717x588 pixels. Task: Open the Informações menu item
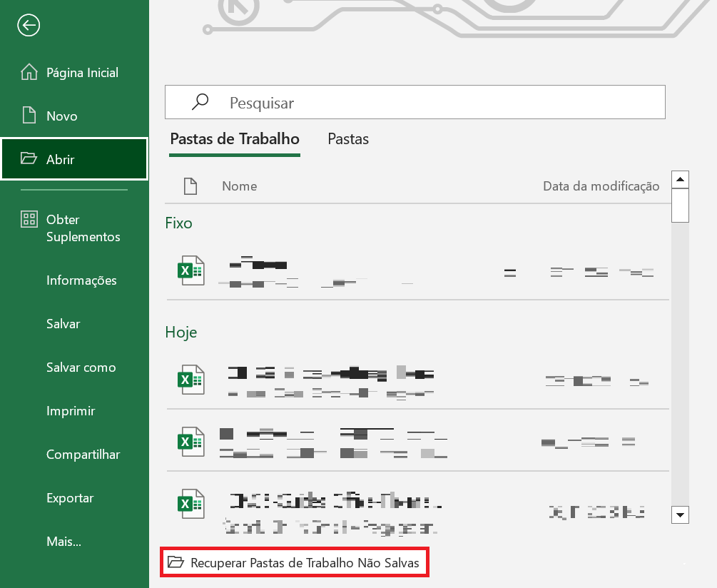click(x=81, y=280)
